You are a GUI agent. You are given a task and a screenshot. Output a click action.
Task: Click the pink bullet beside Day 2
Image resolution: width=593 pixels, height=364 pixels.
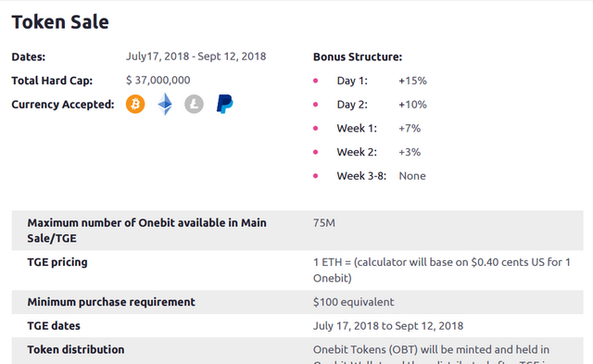pyautogui.click(x=315, y=105)
